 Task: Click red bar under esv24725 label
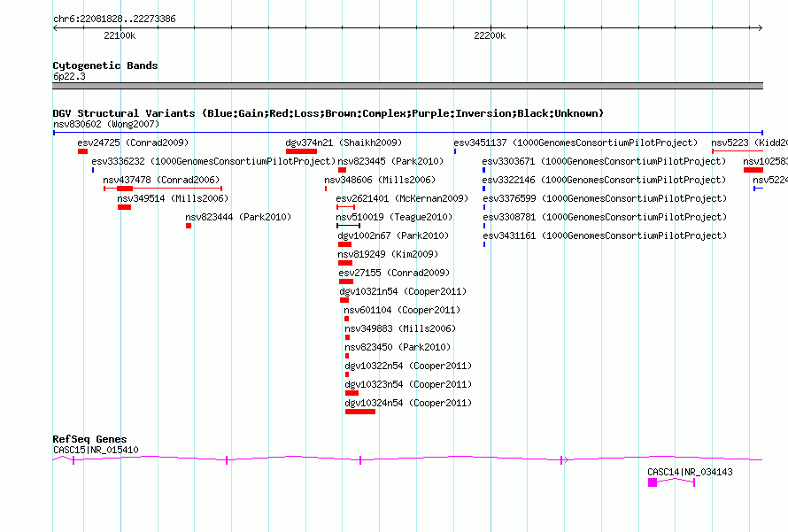(x=83, y=151)
